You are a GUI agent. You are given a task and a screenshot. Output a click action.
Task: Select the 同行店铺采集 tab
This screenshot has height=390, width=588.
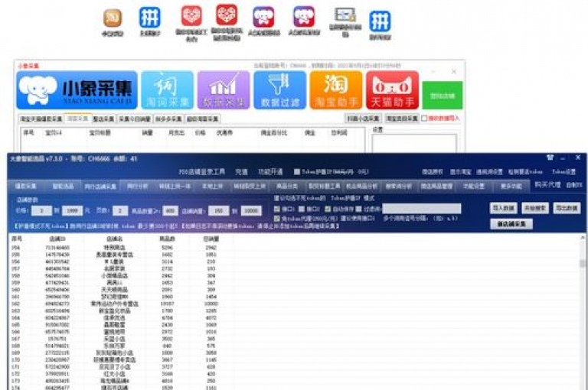100,186
